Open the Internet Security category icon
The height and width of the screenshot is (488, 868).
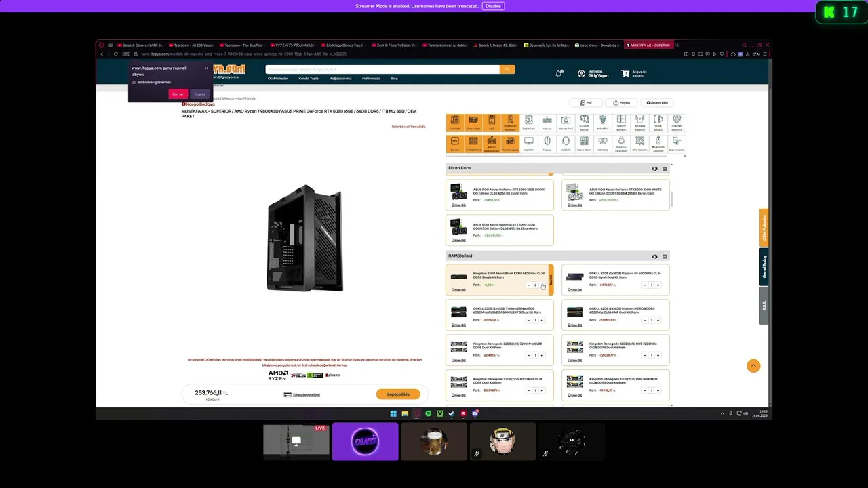coord(676,123)
